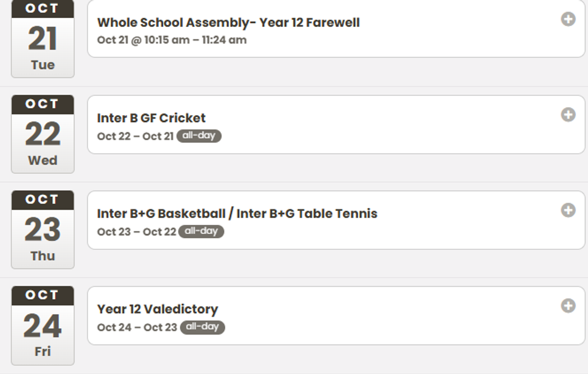Image resolution: width=588 pixels, height=374 pixels.
Task: Select the Oct 23 Thursday date badge
Action: click(x=43, y=230)
